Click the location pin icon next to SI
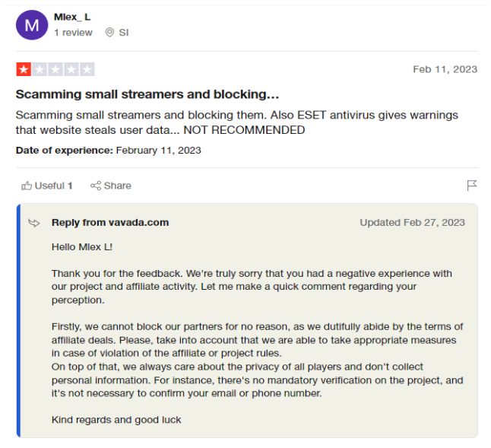 (x=109, y=32)
